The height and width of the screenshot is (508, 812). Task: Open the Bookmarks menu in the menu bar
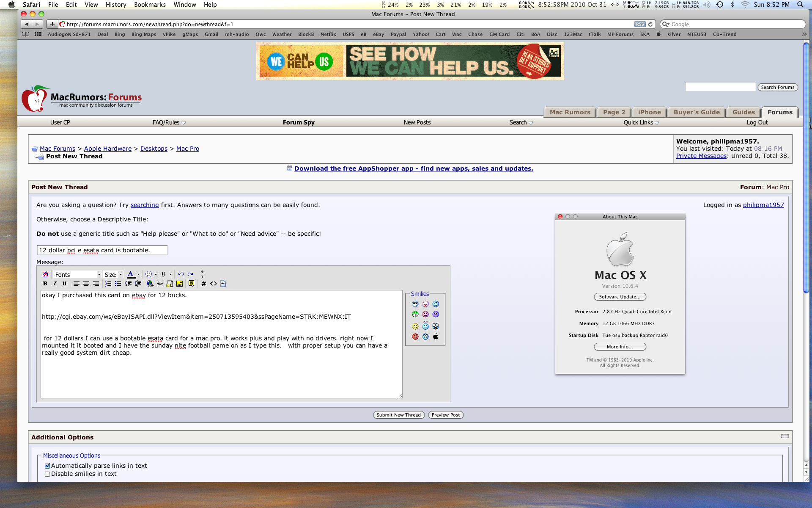[149, 5]
